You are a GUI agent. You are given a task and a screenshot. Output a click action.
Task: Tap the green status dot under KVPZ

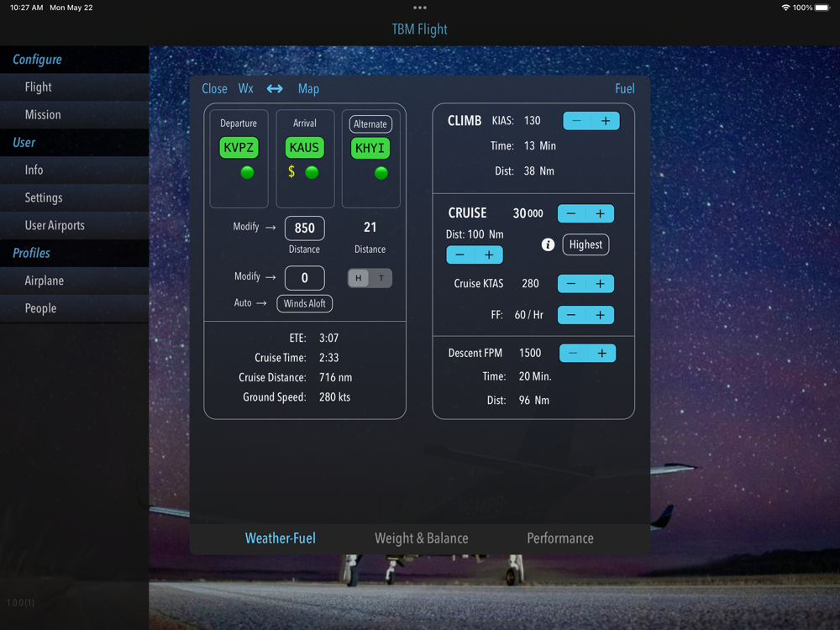click(247, 172)
